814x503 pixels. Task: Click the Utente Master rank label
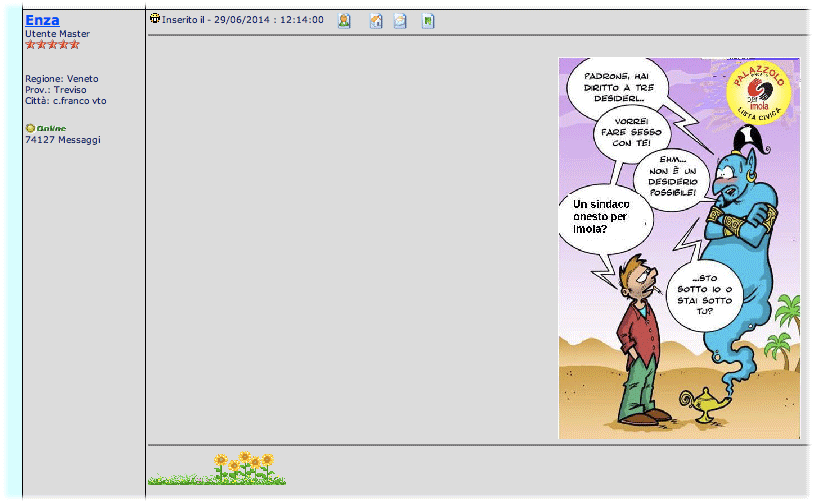[58, 34]
